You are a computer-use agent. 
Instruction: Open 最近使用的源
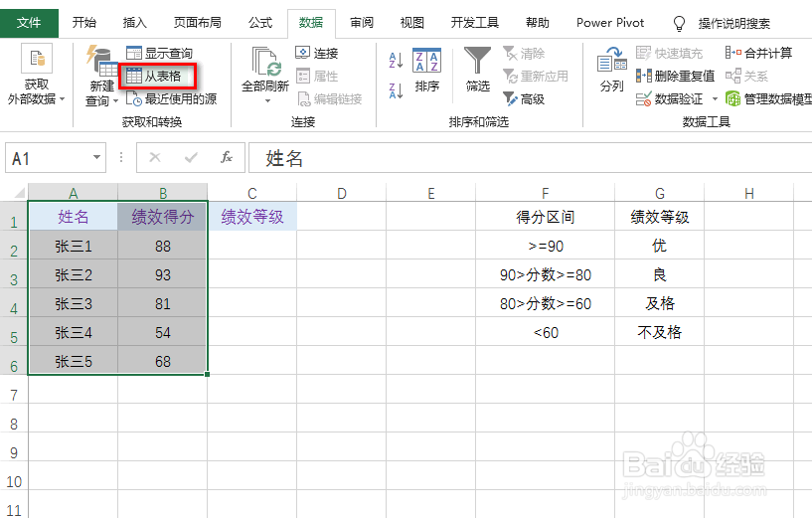pyautogui.click(x=171, y=98)
